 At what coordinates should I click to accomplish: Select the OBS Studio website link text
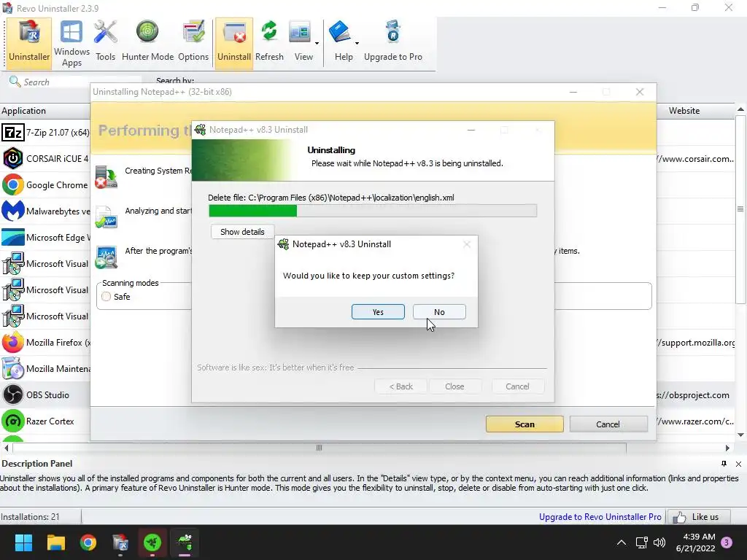[693, 394]
